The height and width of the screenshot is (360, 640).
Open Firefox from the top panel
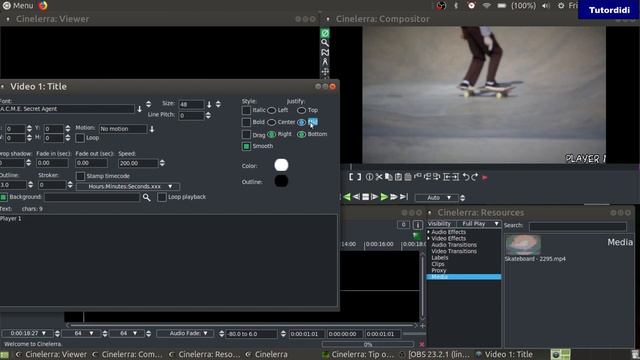click(43, 5)
